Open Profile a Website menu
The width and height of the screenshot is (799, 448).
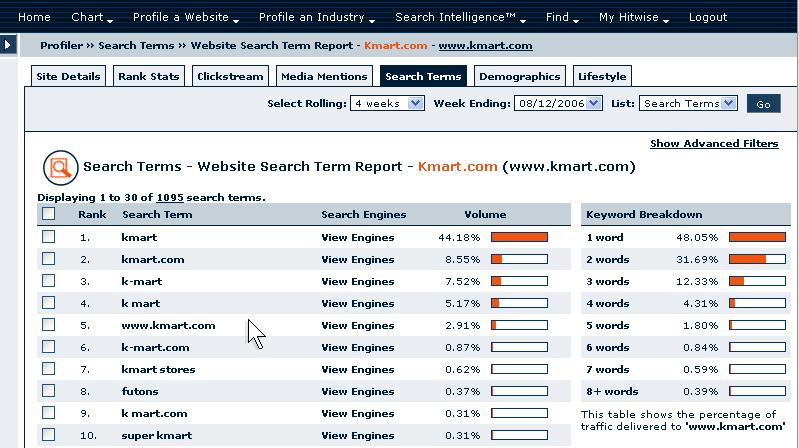click(x=186, y=17)
